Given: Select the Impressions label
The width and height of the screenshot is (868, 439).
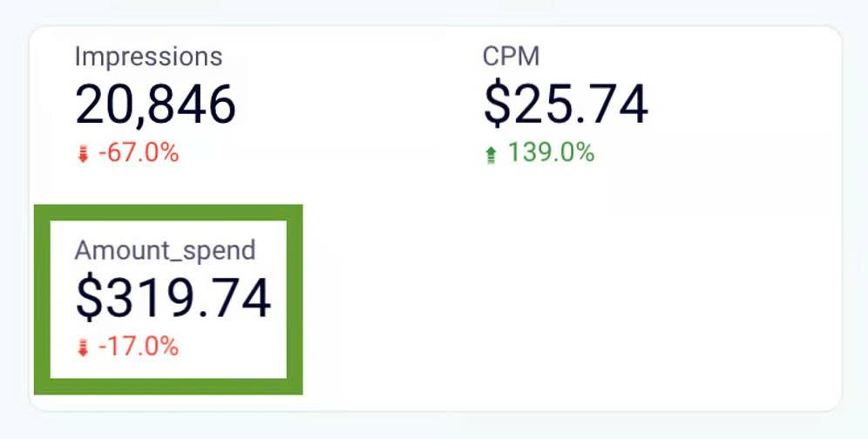Looking at the screenshot, I should [148, 57].
